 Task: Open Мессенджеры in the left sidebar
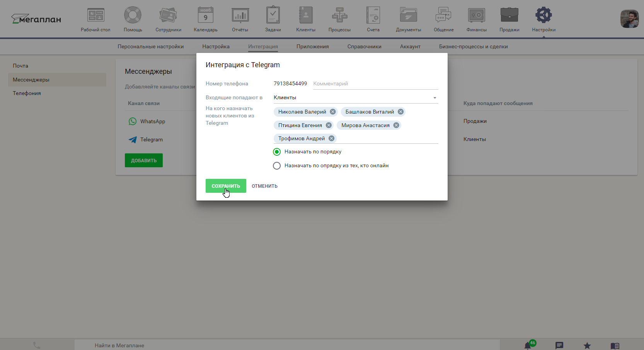coord(57,80)
